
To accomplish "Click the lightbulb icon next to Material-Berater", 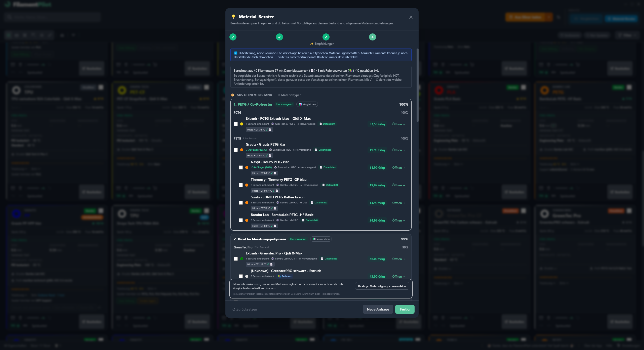I will (233, 17).
